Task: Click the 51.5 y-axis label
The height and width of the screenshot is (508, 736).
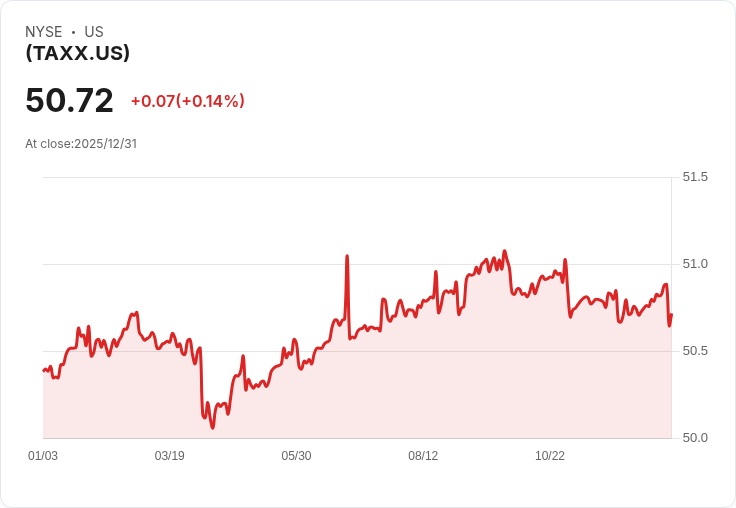Action: (x=695, y=177)
